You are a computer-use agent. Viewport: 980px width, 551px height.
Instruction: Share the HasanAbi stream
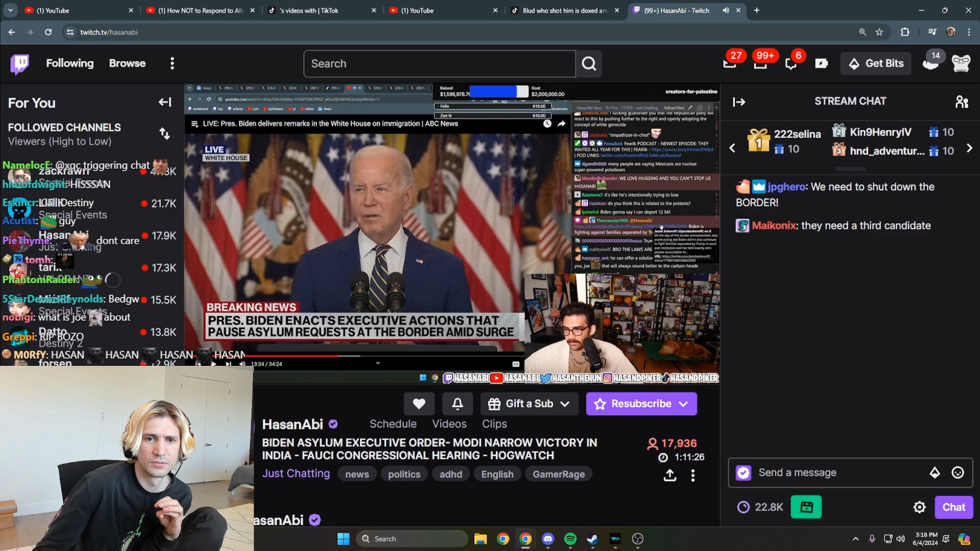click(670, 475)
